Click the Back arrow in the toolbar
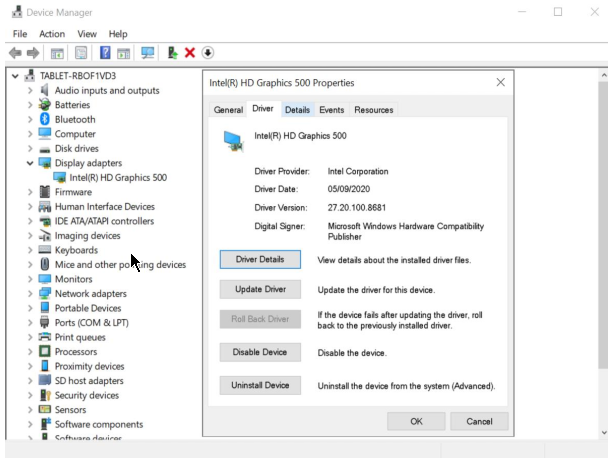 (x=15, y=53)
